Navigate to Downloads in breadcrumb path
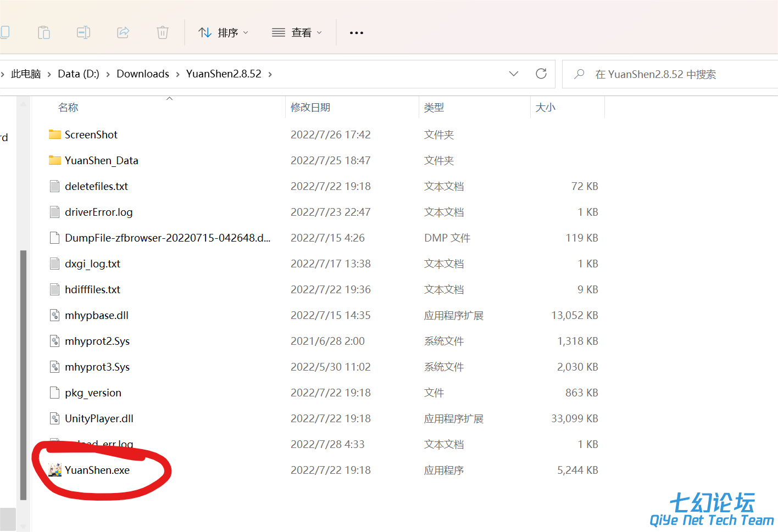778x532 pixels. (x=143, y=74)
